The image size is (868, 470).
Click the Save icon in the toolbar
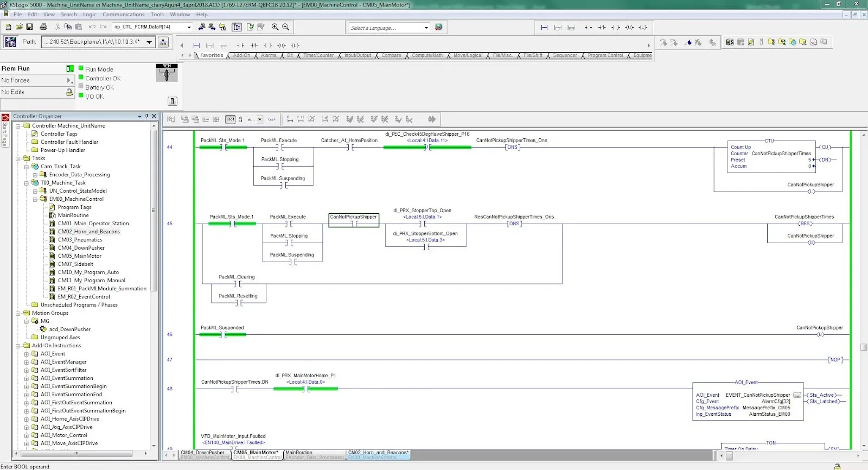point(29,27)
